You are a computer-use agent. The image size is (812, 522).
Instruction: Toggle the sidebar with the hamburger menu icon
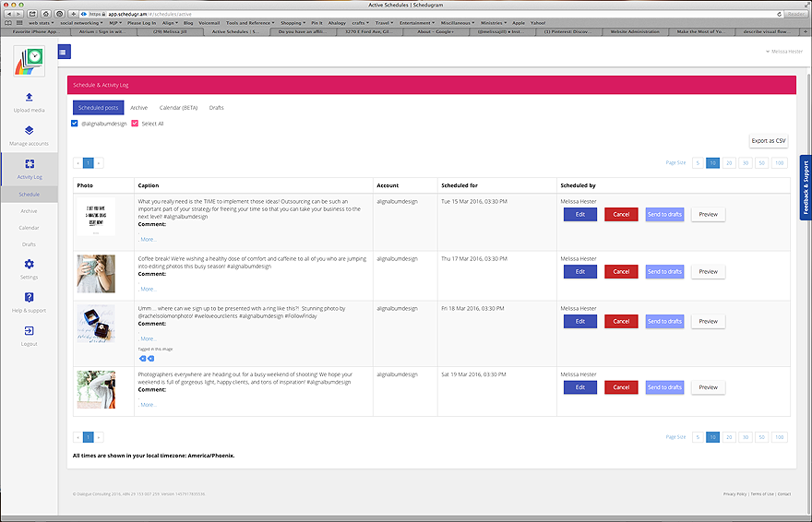64,52
